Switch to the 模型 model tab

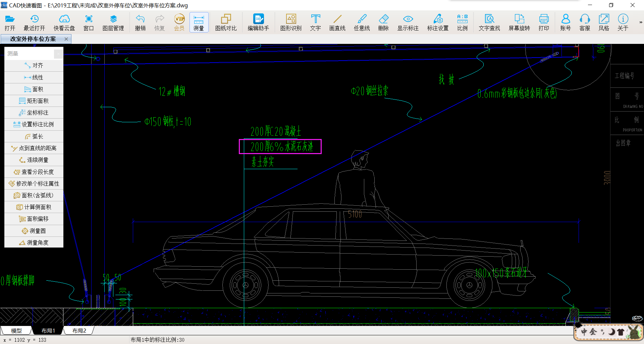coord(16,331)
